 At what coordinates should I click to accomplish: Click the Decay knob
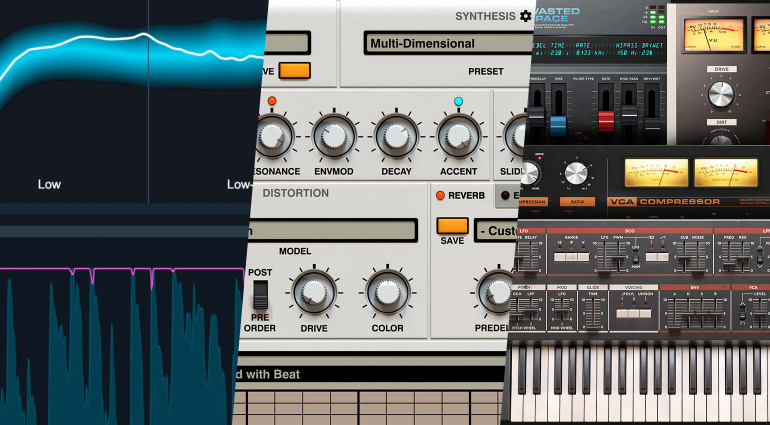(395, 136)
